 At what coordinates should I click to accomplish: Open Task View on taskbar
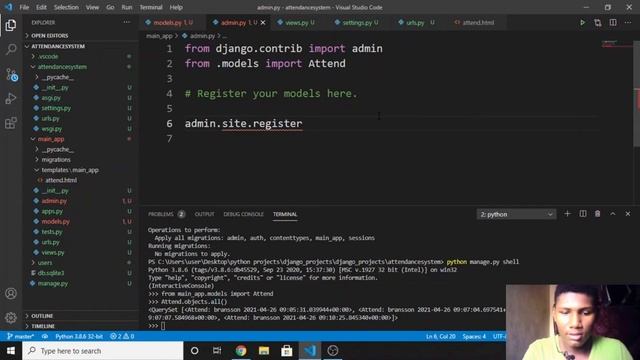click(x=217, y=351)
